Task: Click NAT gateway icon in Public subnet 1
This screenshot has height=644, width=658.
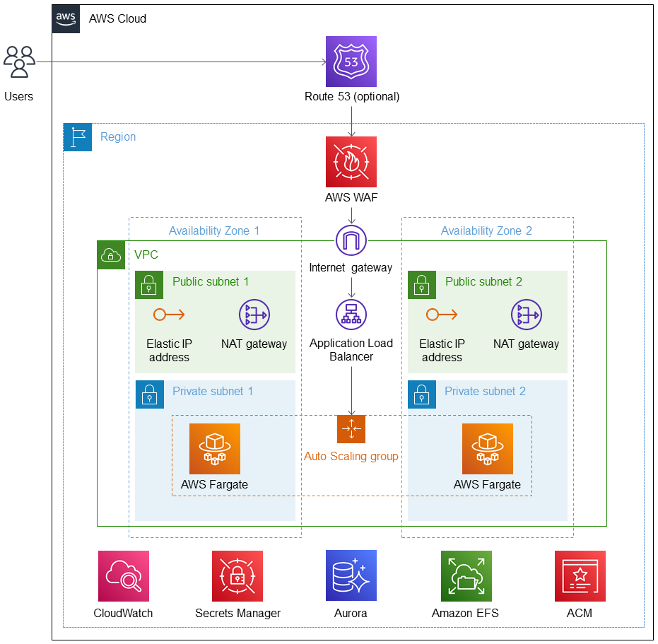Action: 254,315
